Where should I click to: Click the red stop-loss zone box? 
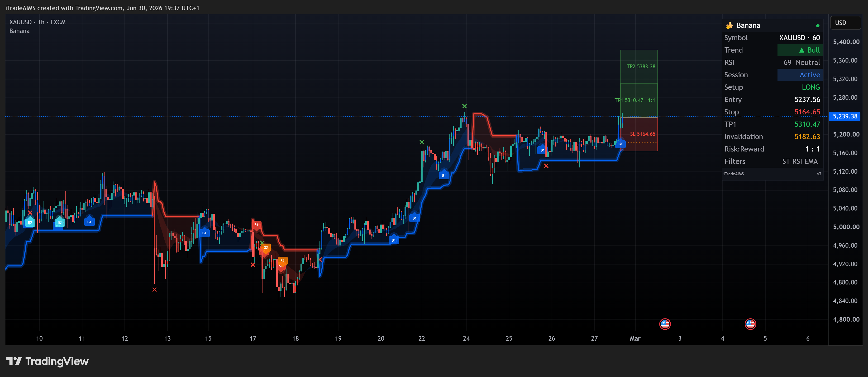(639, 134)
